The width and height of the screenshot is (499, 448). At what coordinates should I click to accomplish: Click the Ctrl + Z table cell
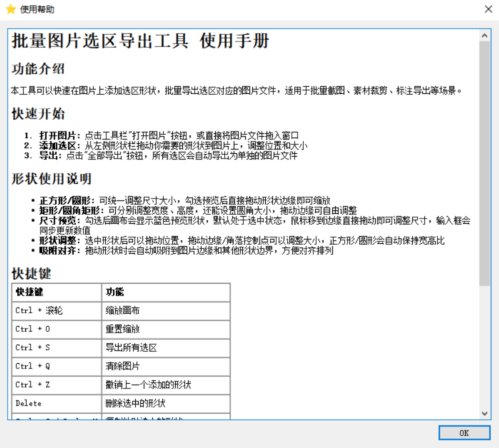[x=57, y=385]
